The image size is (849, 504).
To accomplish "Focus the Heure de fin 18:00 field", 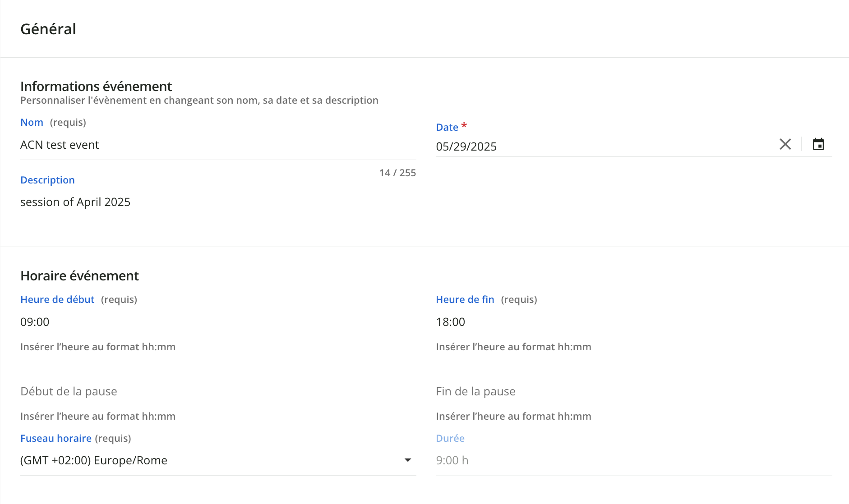I will coord(633,322).
